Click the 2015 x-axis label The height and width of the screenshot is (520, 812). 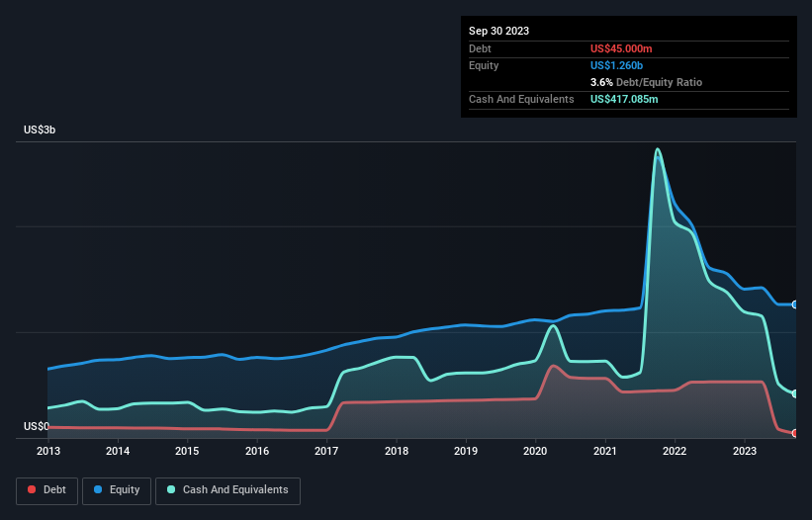click(187, 451)
